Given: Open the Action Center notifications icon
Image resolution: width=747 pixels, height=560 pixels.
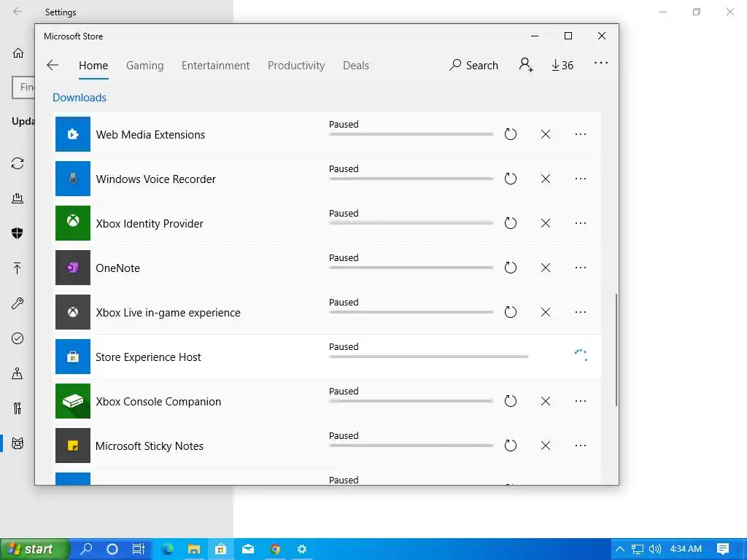Looking at the screenshot, I should (723, 549).
